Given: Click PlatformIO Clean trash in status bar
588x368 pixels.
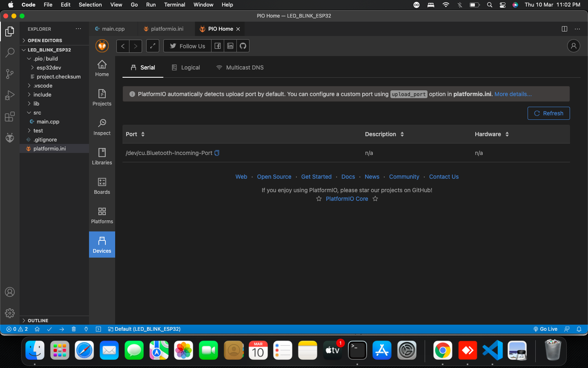Looking at the screenshot, I should pos(74,329).
